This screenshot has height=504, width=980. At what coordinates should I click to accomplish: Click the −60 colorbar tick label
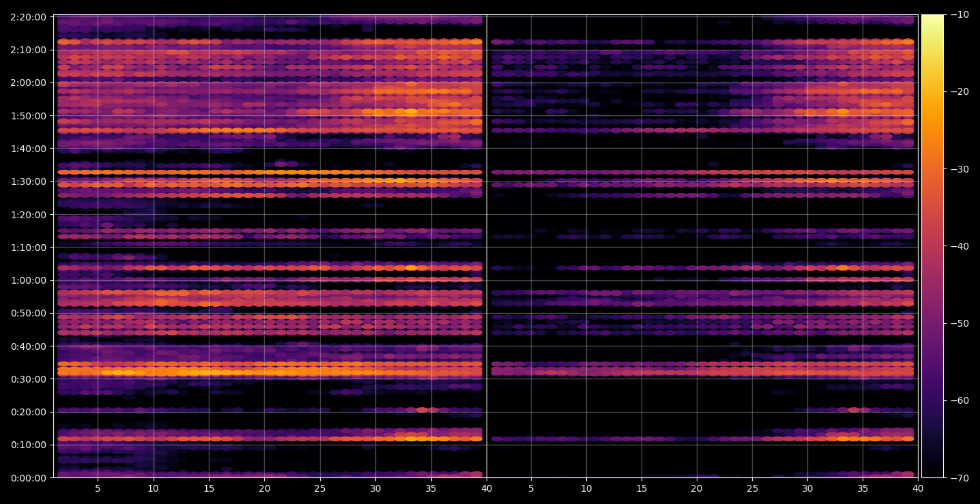959,400
